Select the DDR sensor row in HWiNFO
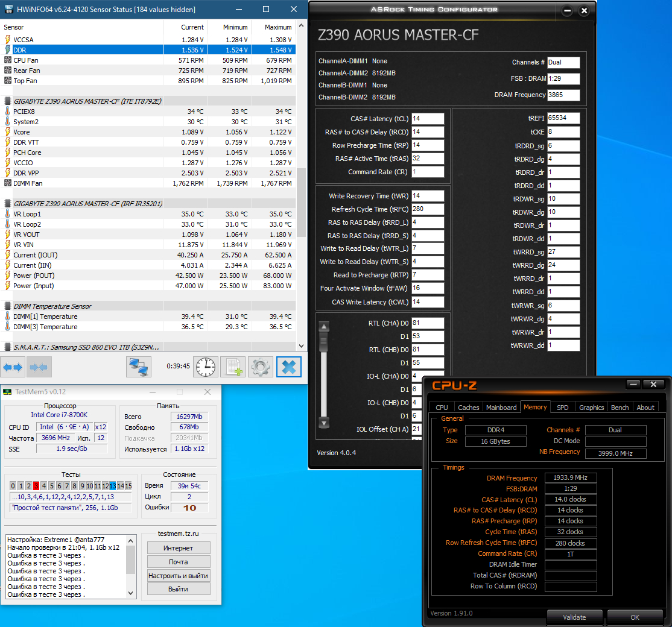Viewport: 672px width, 627px height. coord(148,49)
